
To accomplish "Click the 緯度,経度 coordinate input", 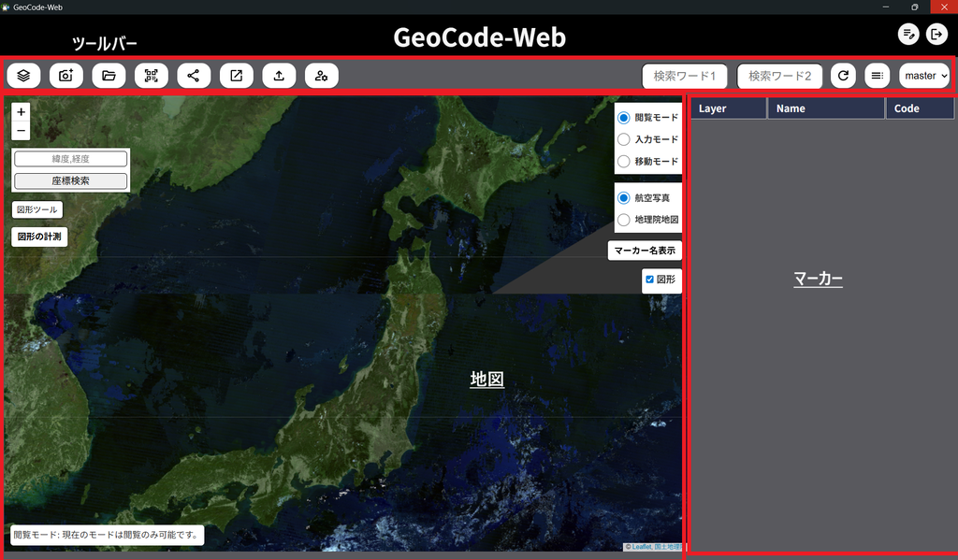I will (x=71, y=159).
